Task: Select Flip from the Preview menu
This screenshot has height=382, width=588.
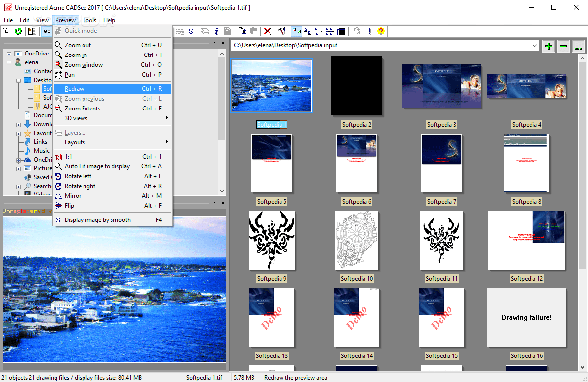Action: tap(112, 205)
